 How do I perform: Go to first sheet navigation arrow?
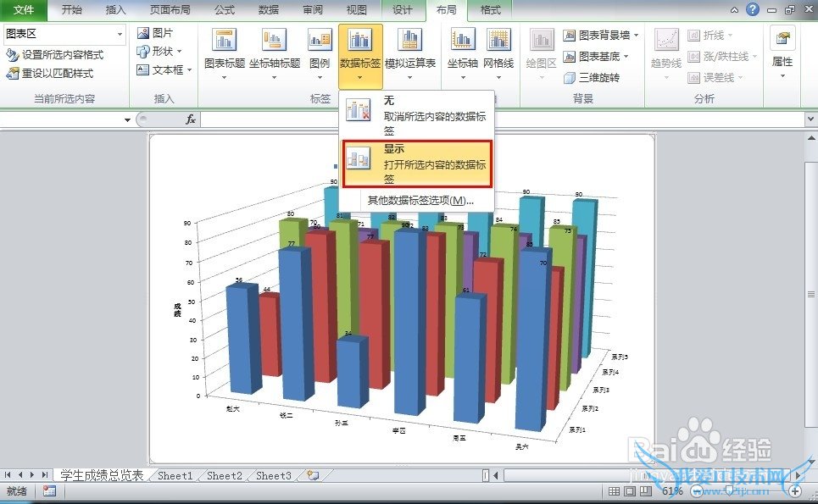[x=8, y=475]
